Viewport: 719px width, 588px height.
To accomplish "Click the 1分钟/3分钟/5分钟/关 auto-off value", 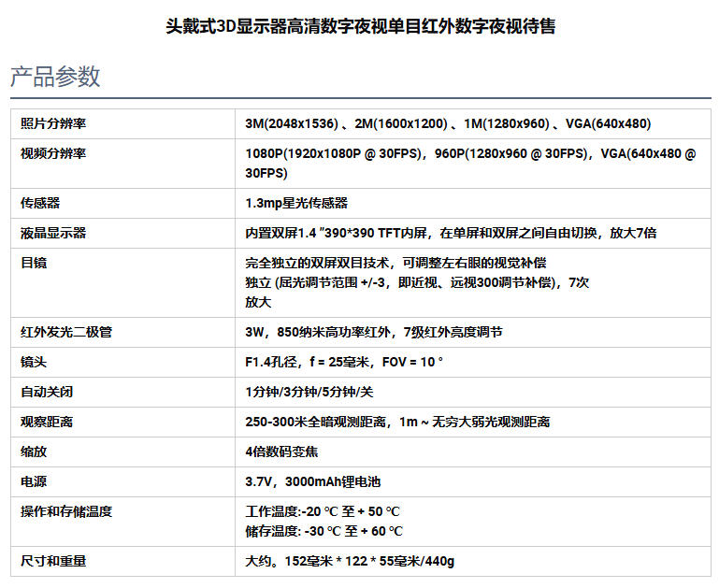I will coord(309,392).
